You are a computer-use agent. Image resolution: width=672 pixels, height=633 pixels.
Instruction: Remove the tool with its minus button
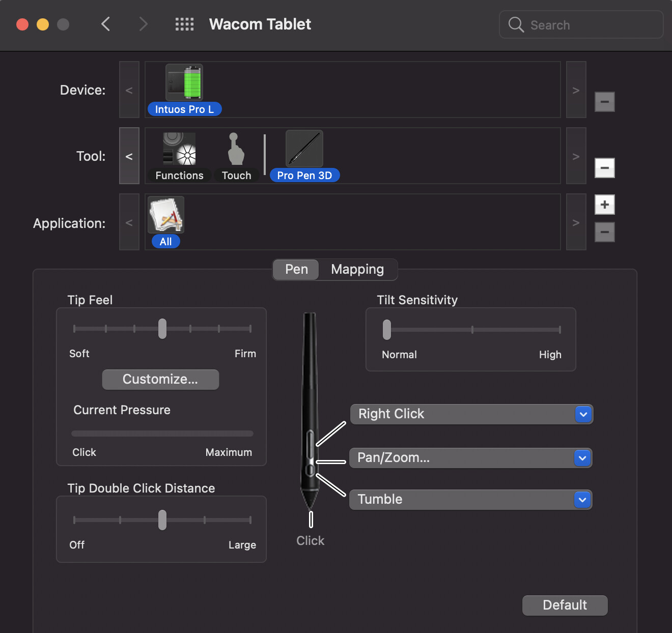(604, 168)
